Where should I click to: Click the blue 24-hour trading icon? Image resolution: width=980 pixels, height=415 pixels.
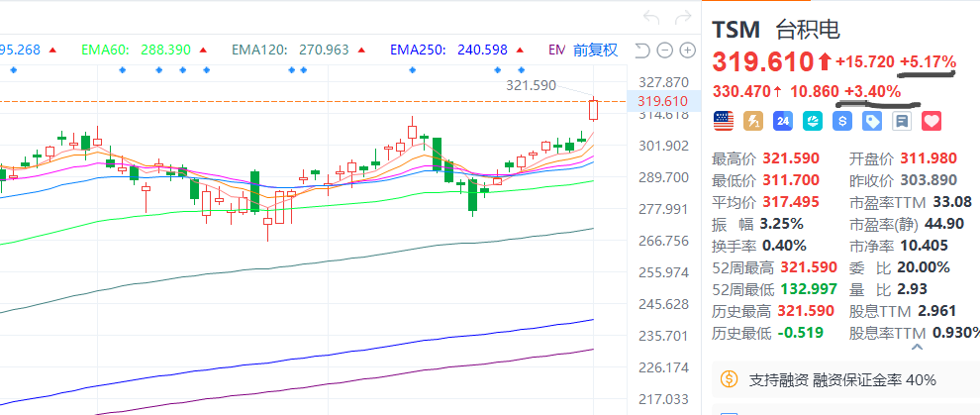tap(782, 121)
